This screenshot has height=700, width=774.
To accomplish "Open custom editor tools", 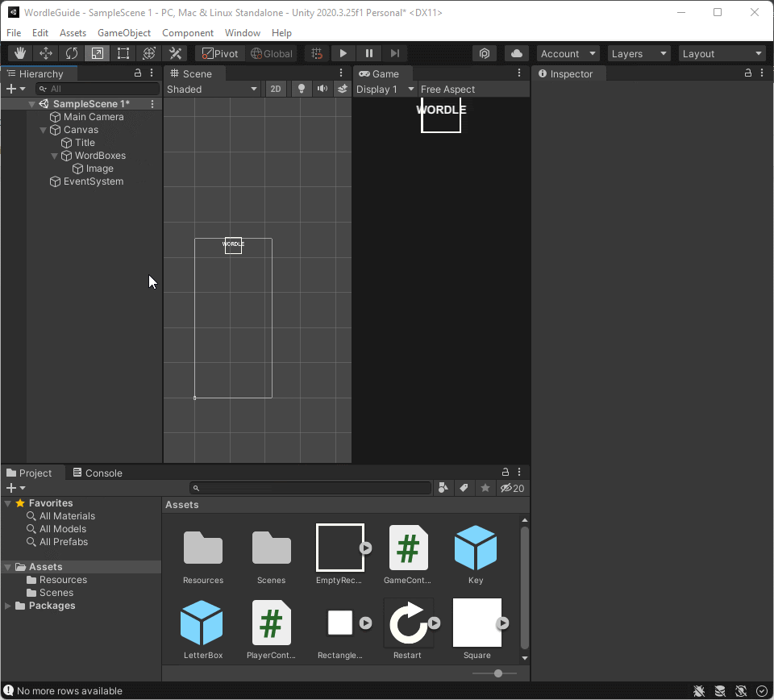I will 175,53.
